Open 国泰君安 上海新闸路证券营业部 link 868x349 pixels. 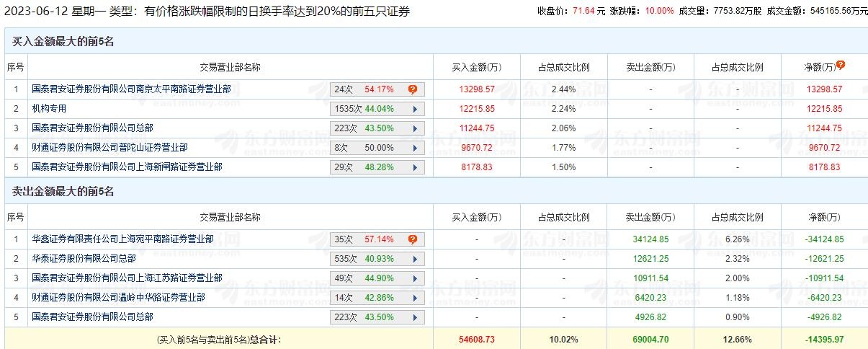coord(127,167)
